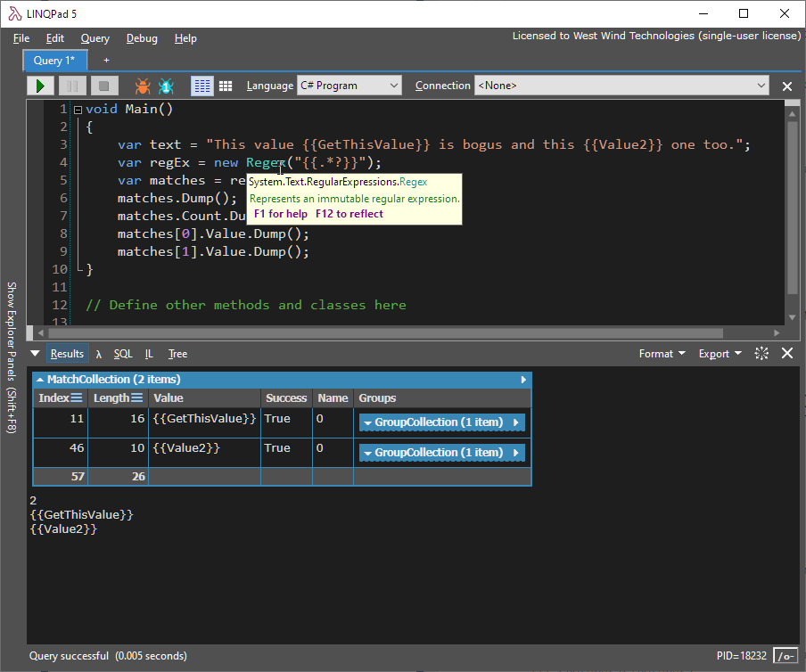Open the Format options button
Screen dimensions: 806x672
click(x=662, y=354)
